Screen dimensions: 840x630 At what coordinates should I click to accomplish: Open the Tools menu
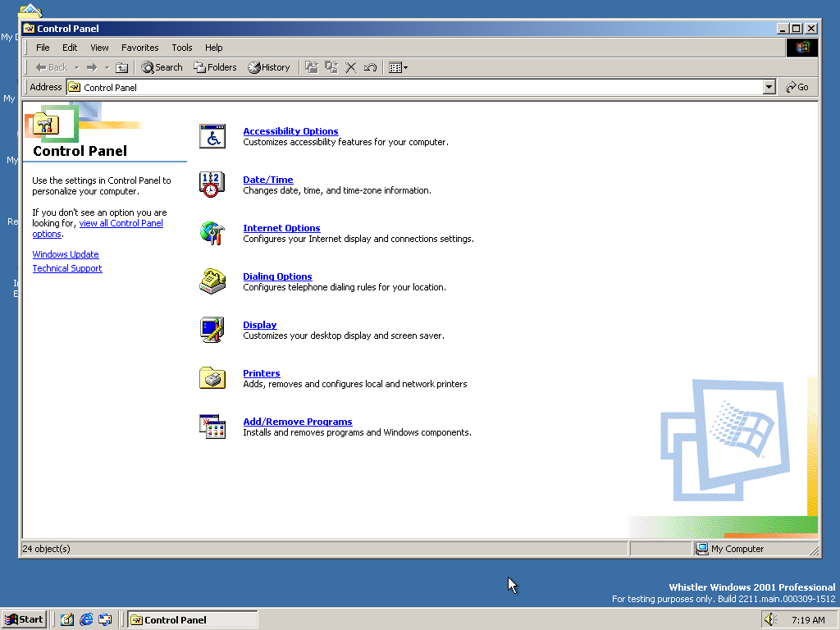point(181,48)
